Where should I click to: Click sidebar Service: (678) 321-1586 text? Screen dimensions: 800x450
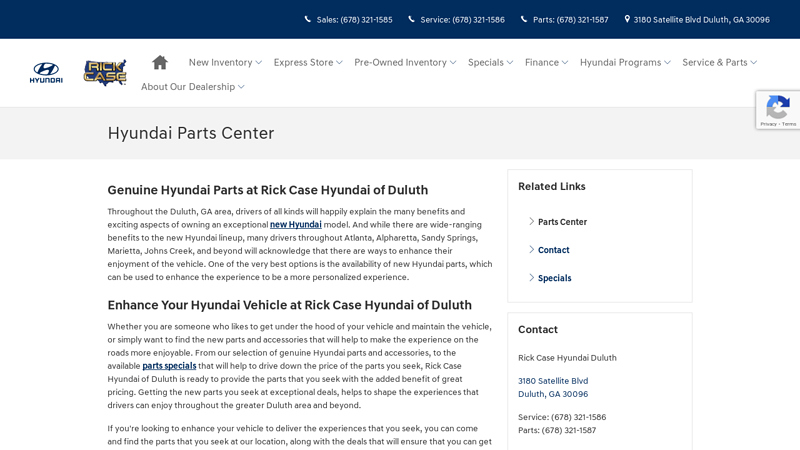(562, 417)
